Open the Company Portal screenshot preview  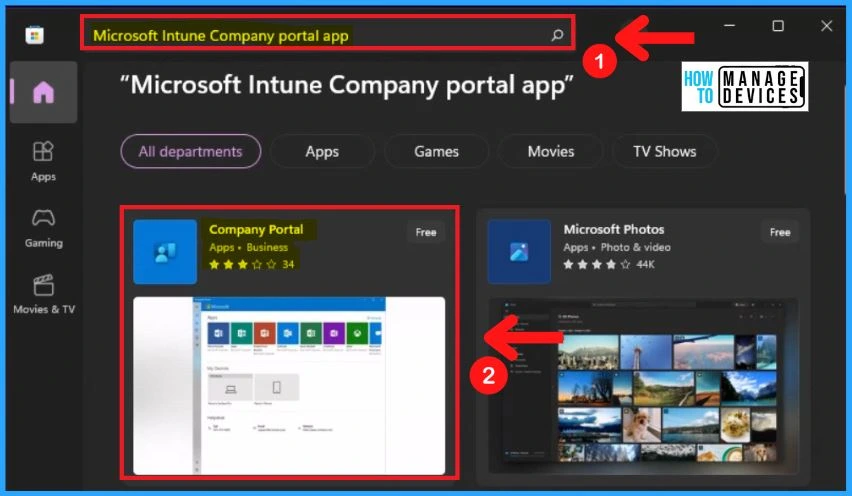[289, 386]
